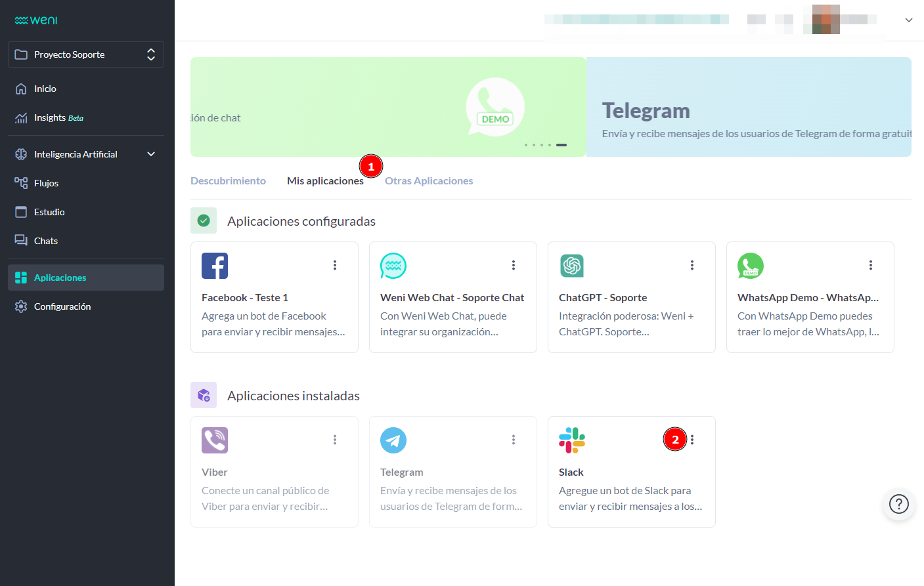The height and width of the screenshot is (586, 924).
Task: Select the Facebook - Teste 1 app icon
Action: click(214, 265)
